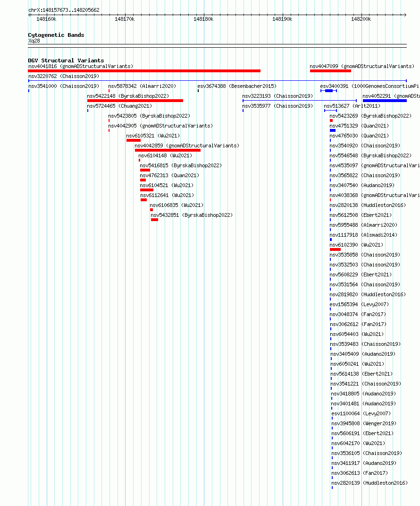This screenshot has width=420, height=506.
Task: Click nsv6102390 (Wu2021) label
Action: (356, 245)
